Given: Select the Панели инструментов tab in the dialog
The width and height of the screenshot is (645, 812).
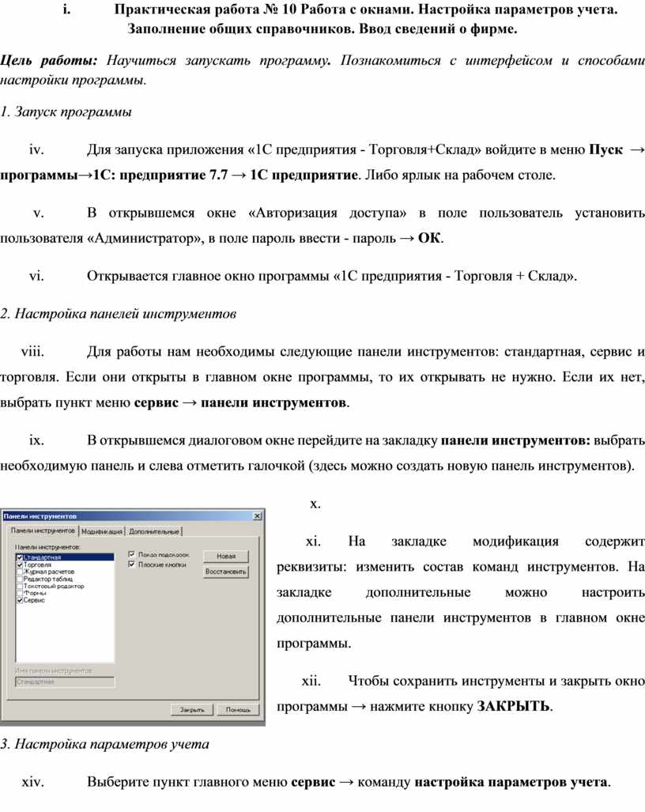Looking at the screenshot, I should pos(43,531).
